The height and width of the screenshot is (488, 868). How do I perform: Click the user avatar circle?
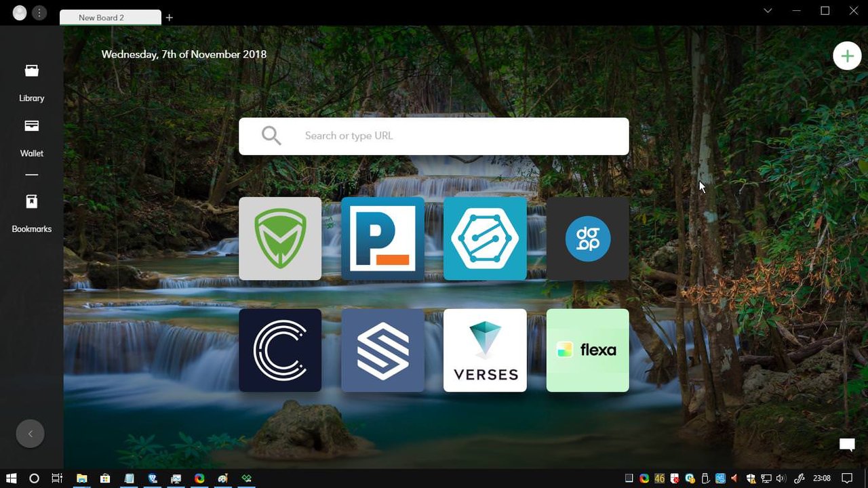click(20, 13)
